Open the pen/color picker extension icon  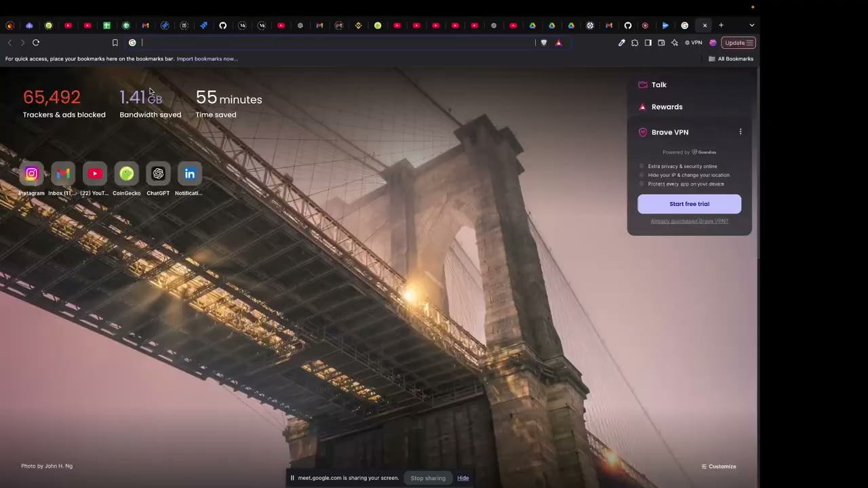(x=622, y=43)
